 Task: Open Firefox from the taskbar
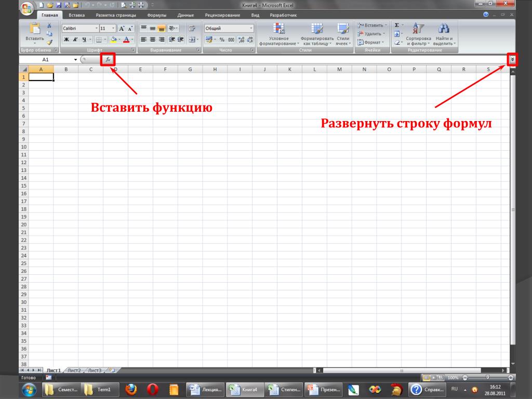pyautogui.click(x=131, y=390)
